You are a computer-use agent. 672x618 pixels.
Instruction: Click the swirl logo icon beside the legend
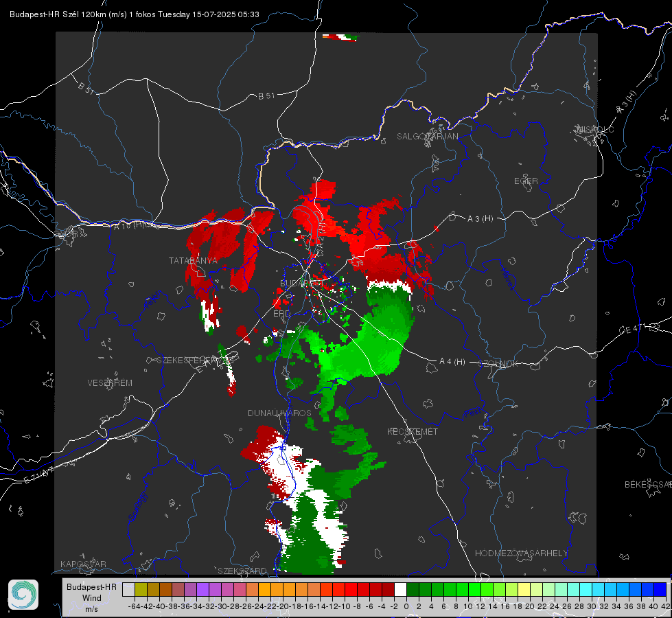[23, 595]
